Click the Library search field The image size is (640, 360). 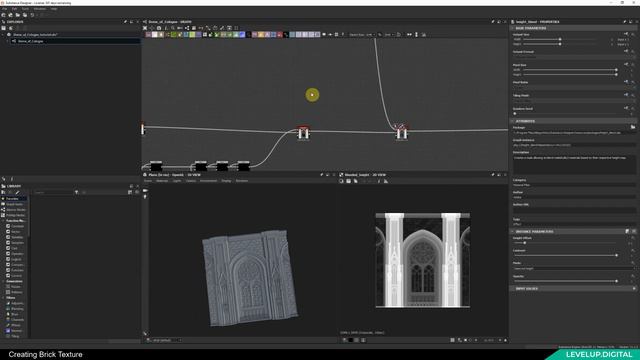53,192
